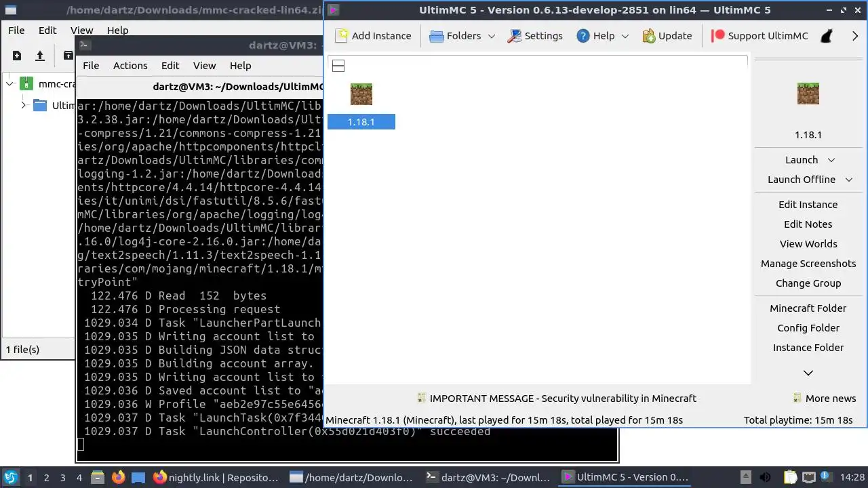The image size is (868, 488).
Task: Open the Launch Offline dropdown arrow
Action: 849,180
